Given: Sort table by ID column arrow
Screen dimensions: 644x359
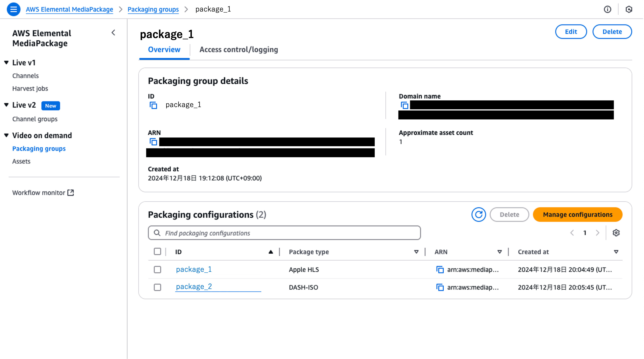Looking at the screenshot, I should [271, 252].
